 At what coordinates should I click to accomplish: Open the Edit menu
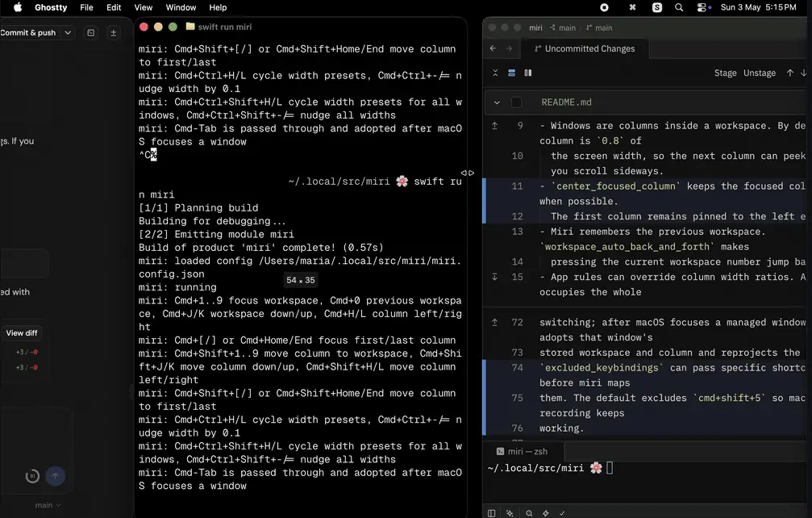pos(114,7)
